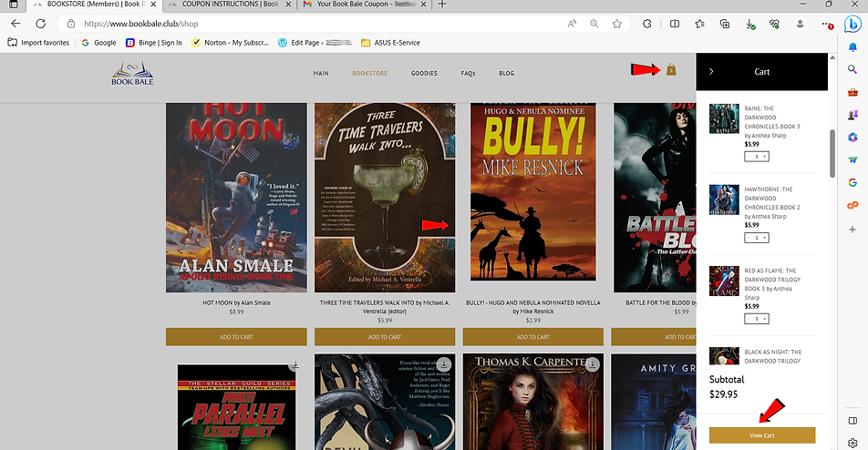868x450 pixels.
Task: Open ASUS E-Service bookmark folder
Action: 391,43
